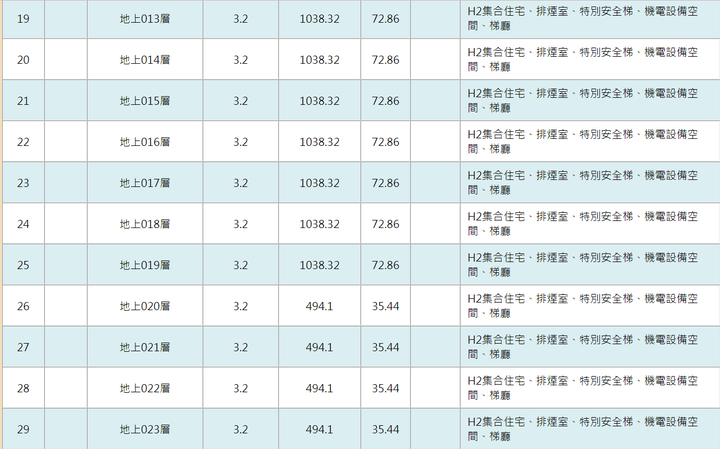Click floor label 地上018層
This screenshot has width=720, height=449.
click(x=145, y=224)
